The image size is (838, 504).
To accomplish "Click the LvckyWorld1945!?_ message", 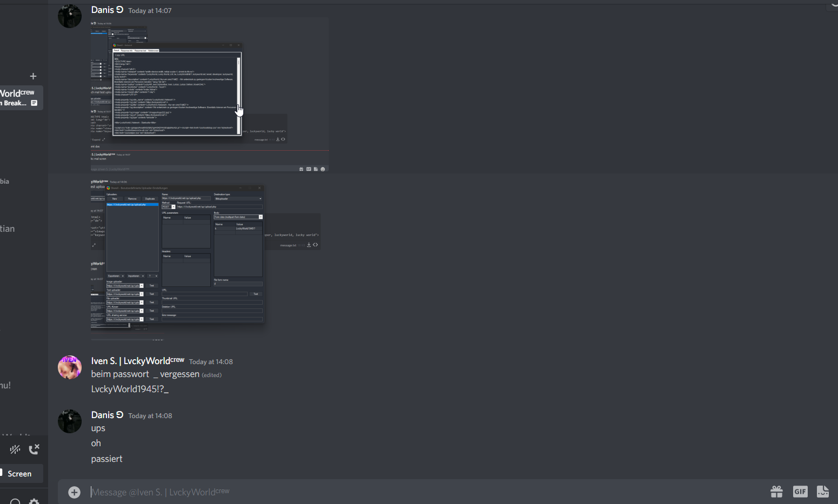I will pyautogui.click(x=130, y=389).
